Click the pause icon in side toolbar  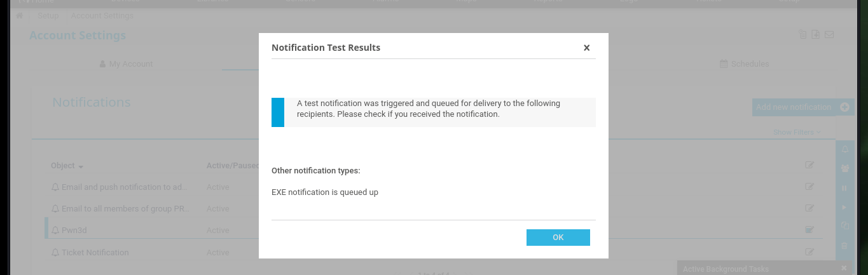(x=844, y=188)
